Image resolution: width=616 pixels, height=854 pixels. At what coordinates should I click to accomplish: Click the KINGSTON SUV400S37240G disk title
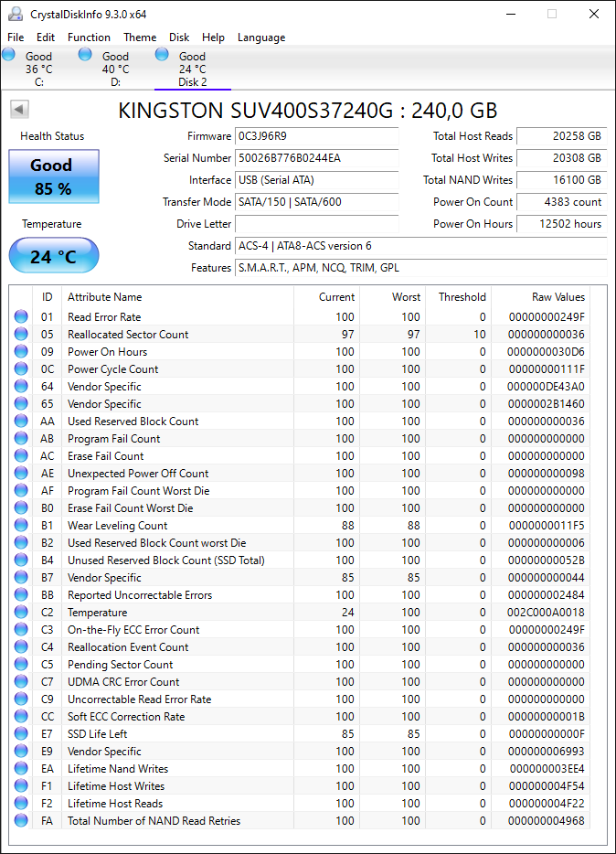coord(307,110)
